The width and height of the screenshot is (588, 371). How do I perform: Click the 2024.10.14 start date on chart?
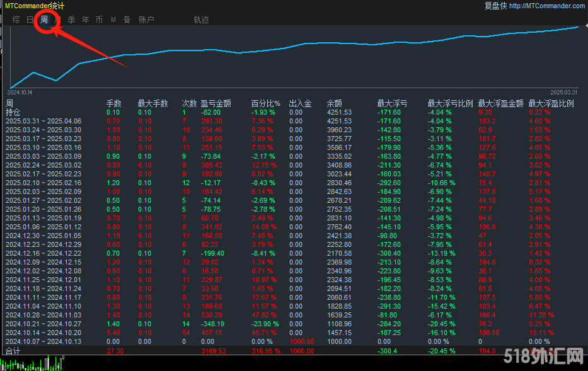20,92
